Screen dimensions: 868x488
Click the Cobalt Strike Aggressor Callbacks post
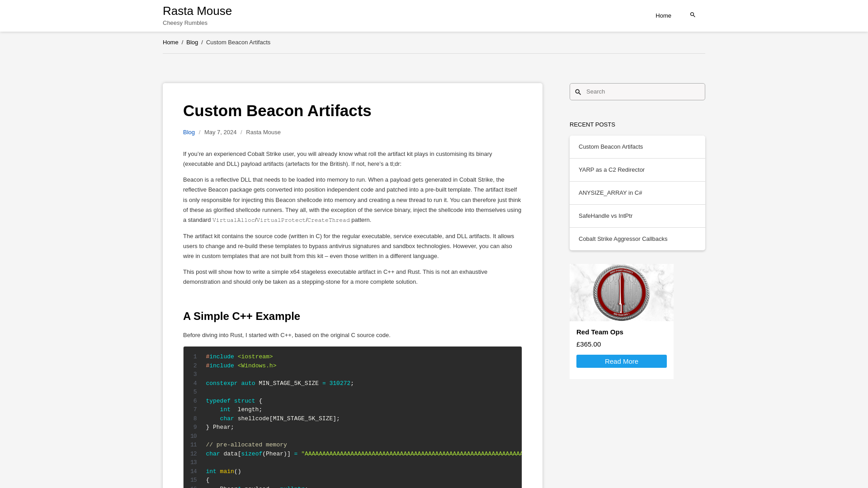623,238
